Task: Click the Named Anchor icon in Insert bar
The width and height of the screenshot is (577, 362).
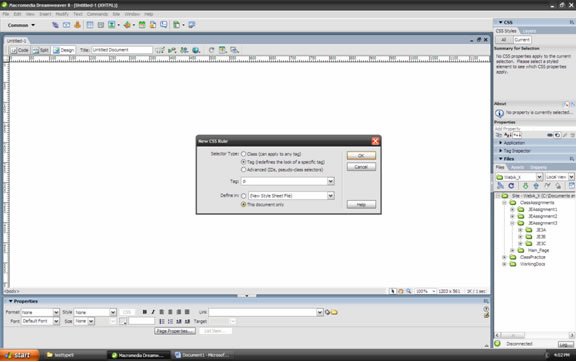Action: coord(77,25)
